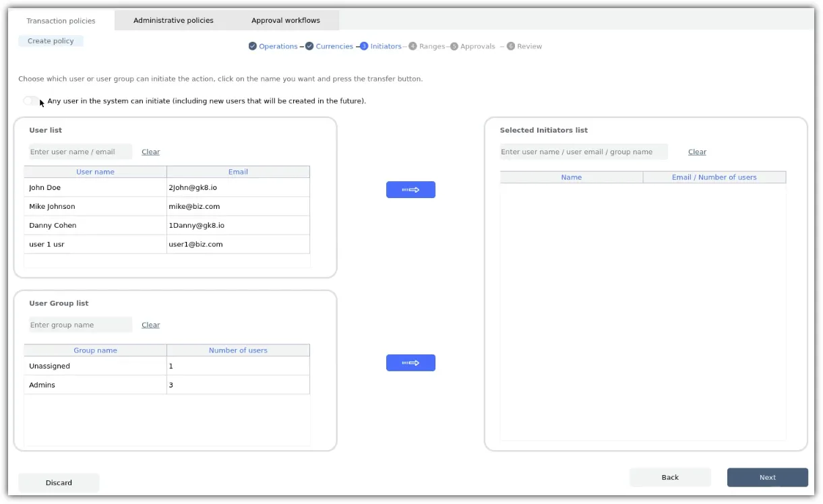Select the 'user 1 usr' row
Image resolution: width=823 pixels, height=504 pixels.
pyautogui.click(x=167, y=244)
